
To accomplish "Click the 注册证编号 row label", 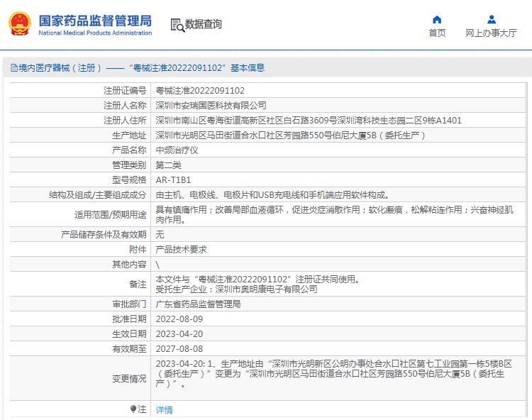I will [125, 91].
